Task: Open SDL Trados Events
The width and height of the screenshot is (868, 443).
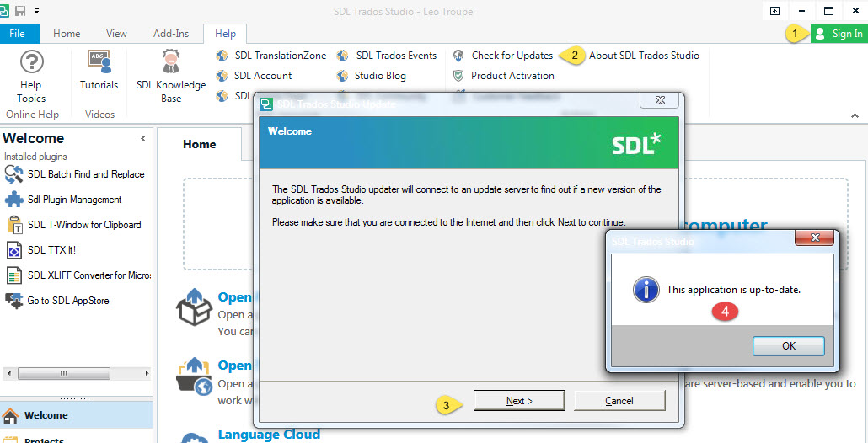Action: (387, 56)
